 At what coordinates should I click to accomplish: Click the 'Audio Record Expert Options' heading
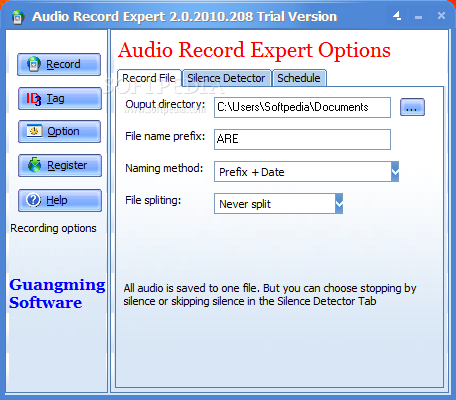254,50
